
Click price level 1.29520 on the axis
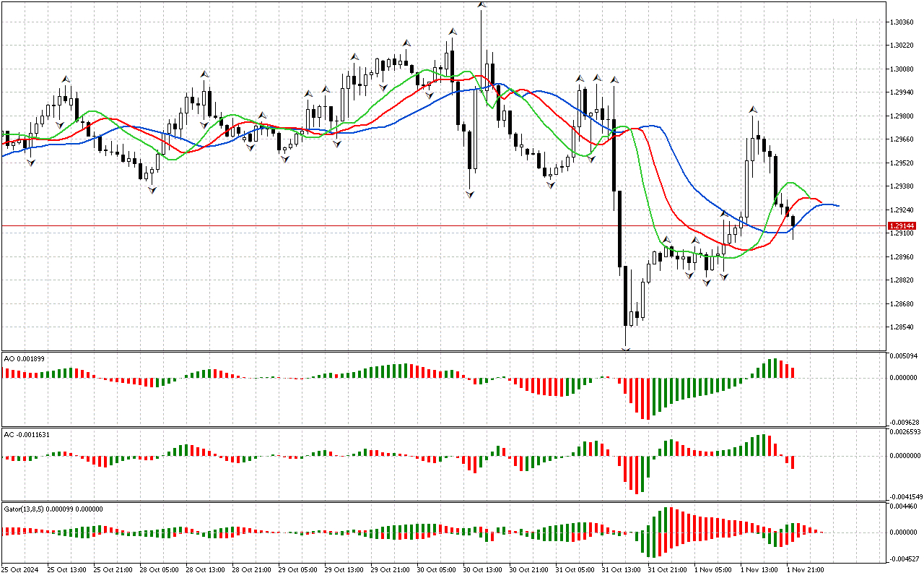902,163
